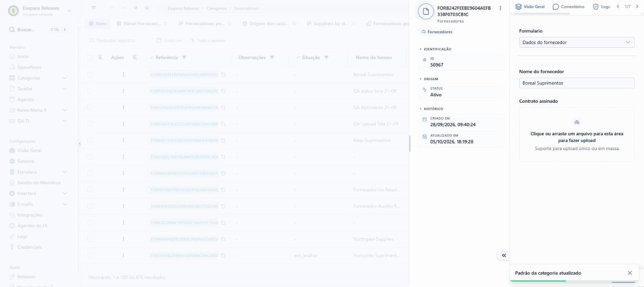Open the Origem dos cada... view tab
Screen dimensions: 644x287
[269, 24]
